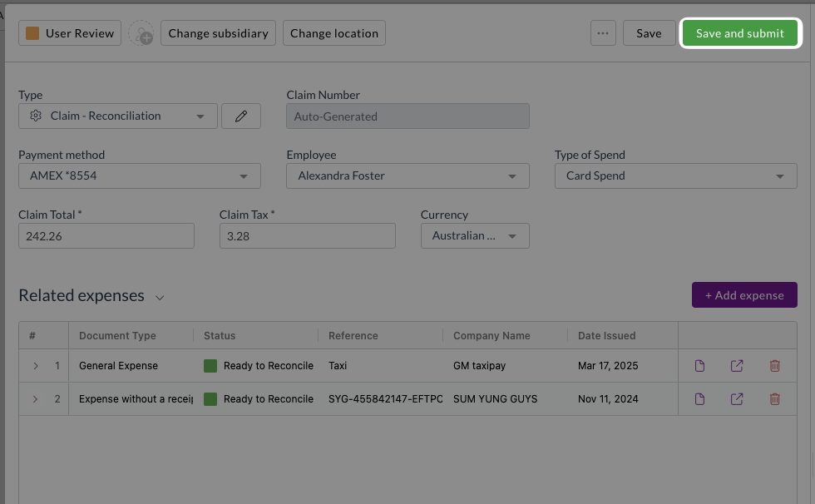
Task: Open the AMEX *8554 payment method dropdown
Action: tap(140, 176)
